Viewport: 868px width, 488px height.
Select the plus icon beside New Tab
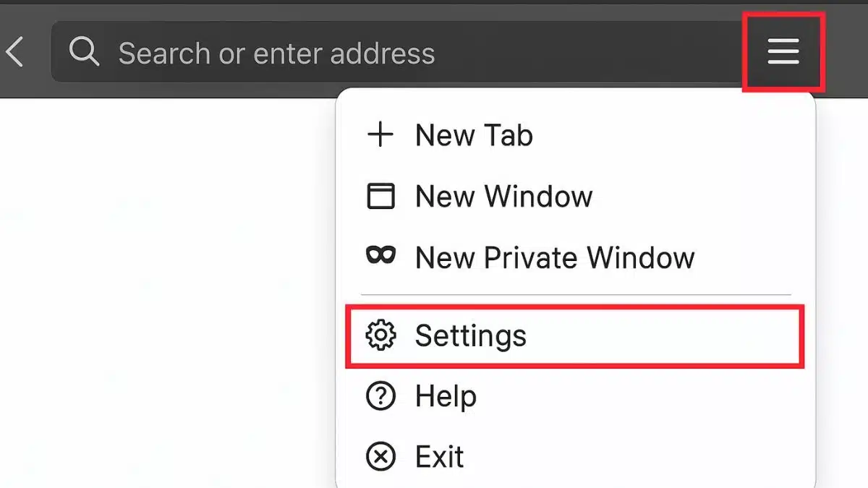pos(380,134)
